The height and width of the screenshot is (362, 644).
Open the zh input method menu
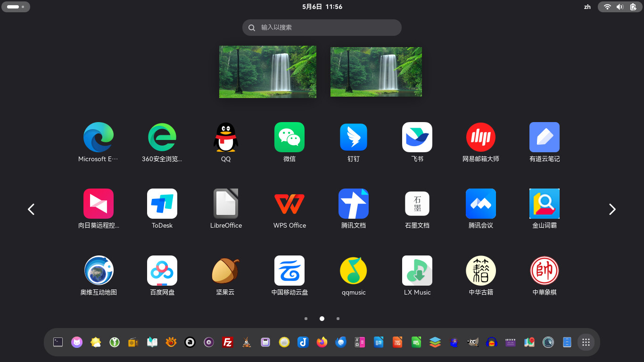[587, 7]
